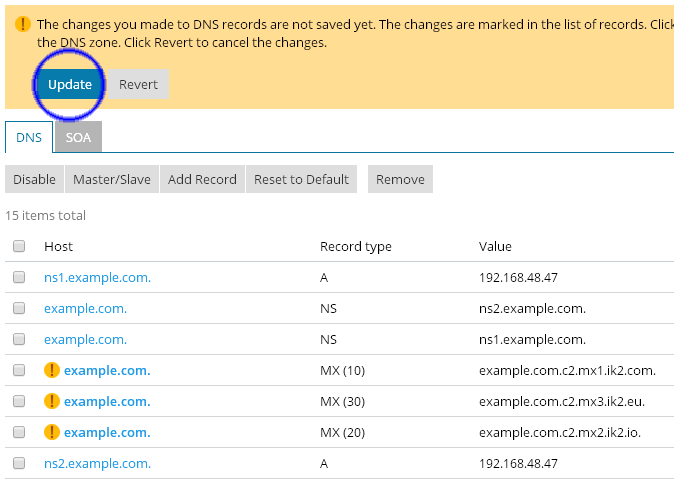Click Reset to Default
Viewport: 674px width, 483px height.
[301, 179]
